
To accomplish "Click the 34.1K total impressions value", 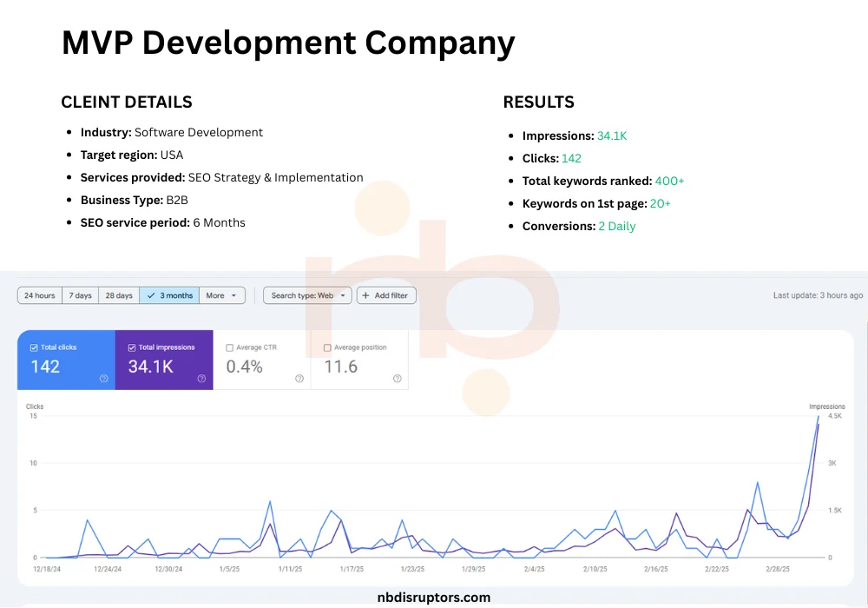I will click(151, 367).
